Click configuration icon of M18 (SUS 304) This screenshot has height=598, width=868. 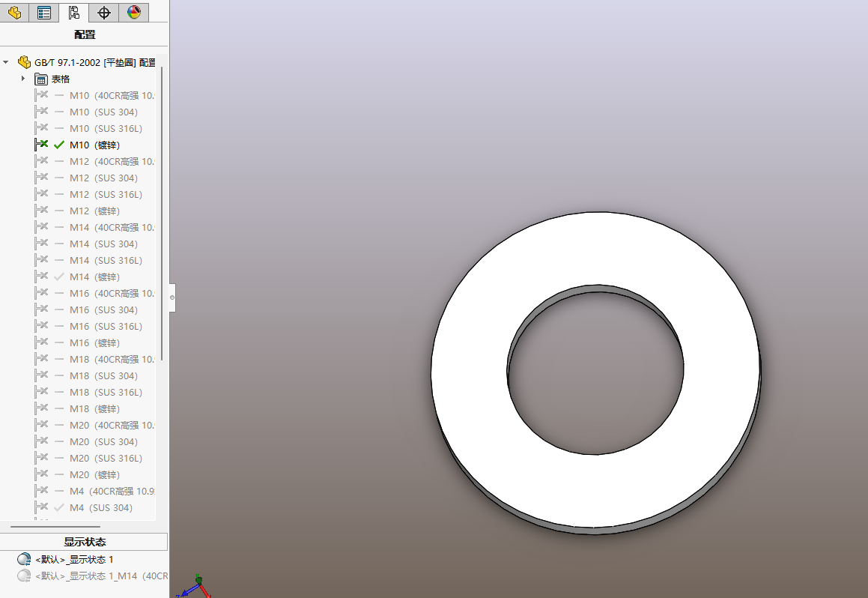41,375
